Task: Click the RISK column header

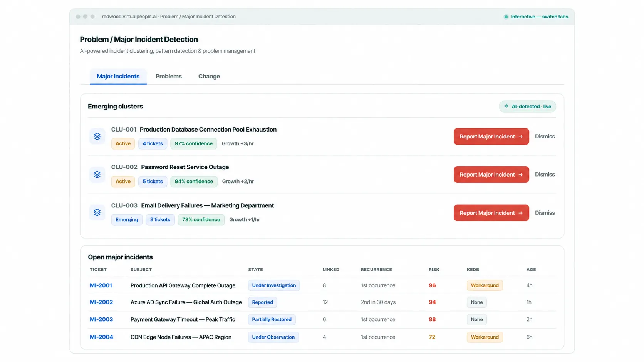Action: click(x=434, y=270)
